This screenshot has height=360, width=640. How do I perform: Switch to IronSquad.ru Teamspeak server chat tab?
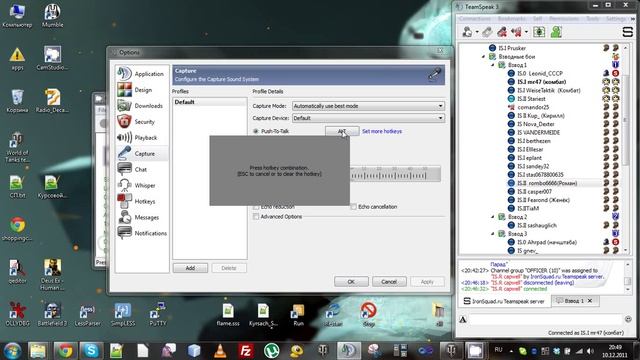pyautogui.click(x=504, y=301)
